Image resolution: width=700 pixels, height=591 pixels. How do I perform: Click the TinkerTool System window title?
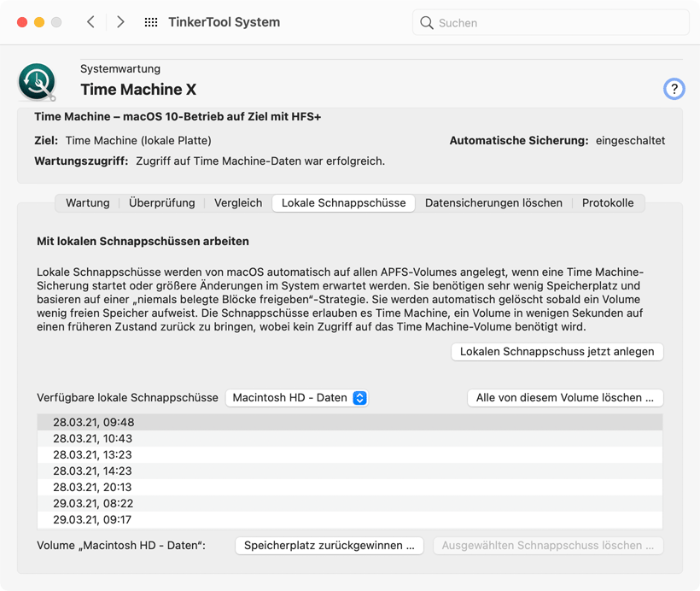point(225,22)
